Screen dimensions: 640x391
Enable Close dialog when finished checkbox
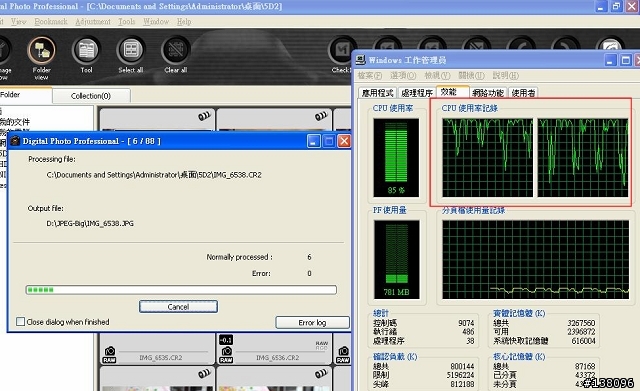20,322
